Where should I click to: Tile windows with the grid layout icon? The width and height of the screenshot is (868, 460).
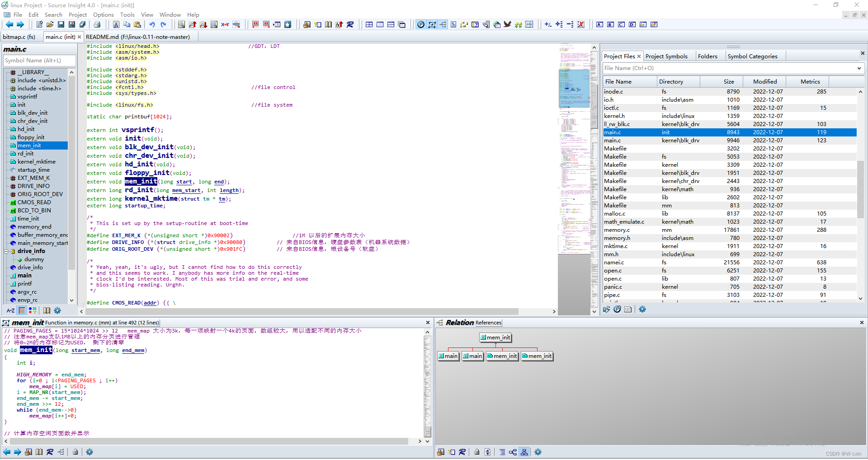(369, 24)
